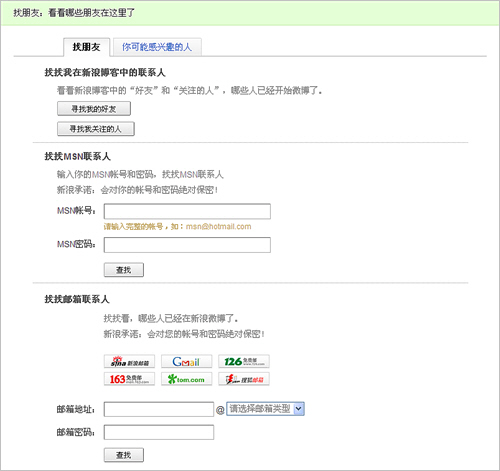Click the text 找找看，哪些人已经在新浪微博了

coord(171,319)
